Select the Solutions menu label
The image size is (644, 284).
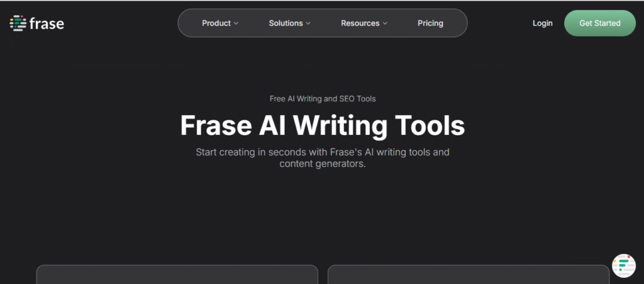point(286,23)
